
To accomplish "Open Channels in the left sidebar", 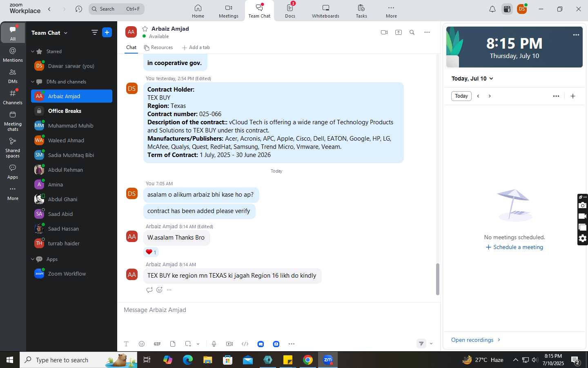I will coord(13,97).
